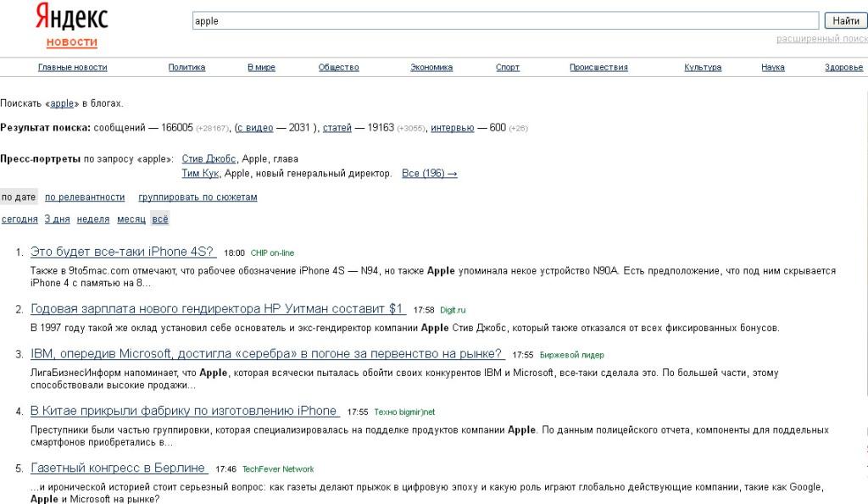Go to the Политика news category

(186, 68)
